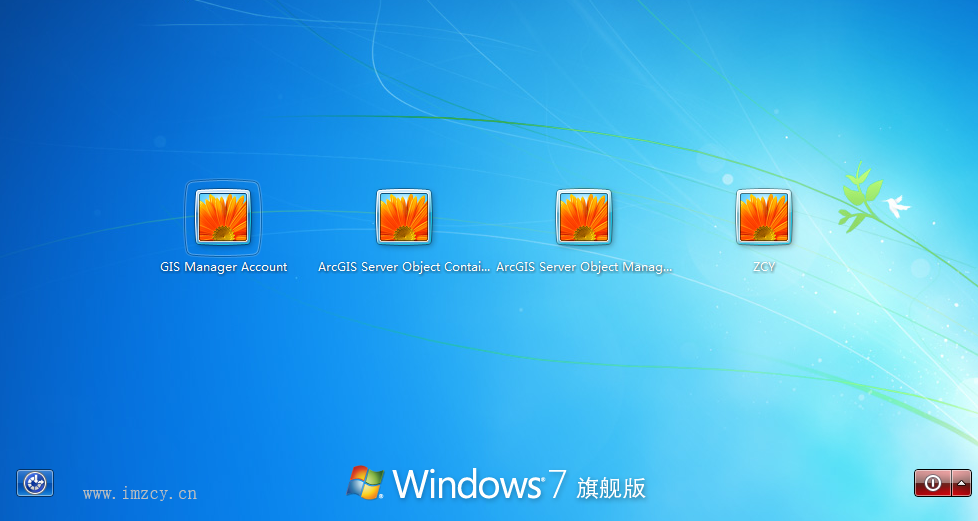The width and height of the screenshot is (978, 521).
Task: Open the Ease of Access options
Action: pyautogui.click(x=35, y=483)
